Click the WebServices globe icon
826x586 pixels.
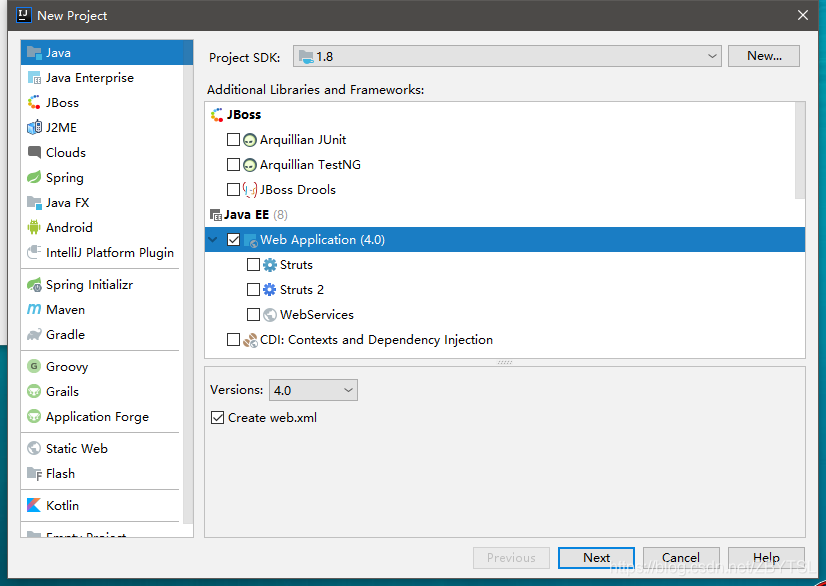tap(270, 315)
